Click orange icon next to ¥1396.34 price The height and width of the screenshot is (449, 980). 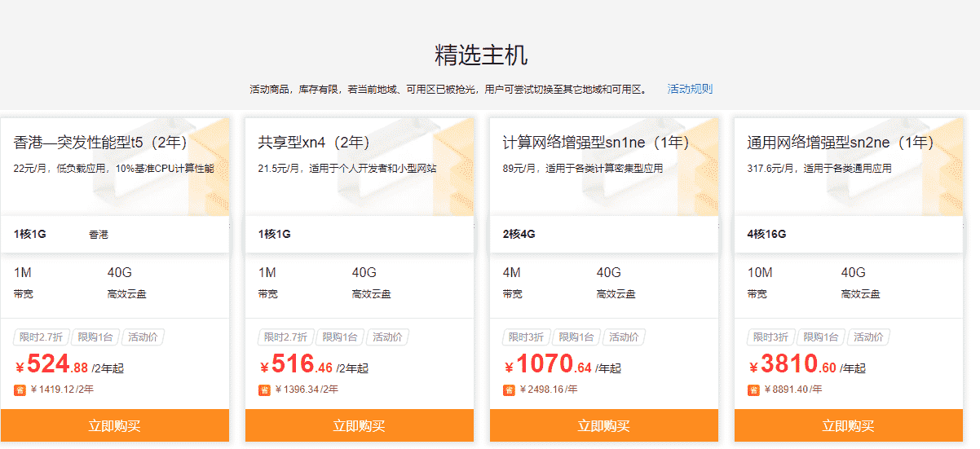coord(264,390)
